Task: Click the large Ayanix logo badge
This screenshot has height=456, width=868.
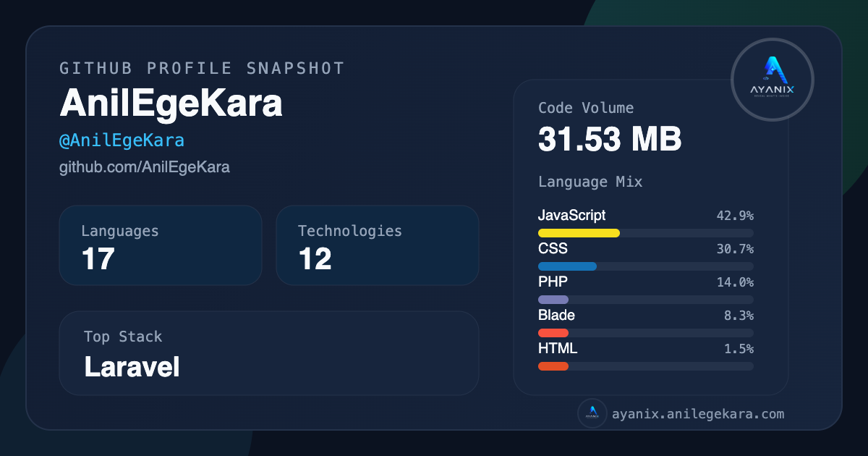Action: (x=773, y=80)
